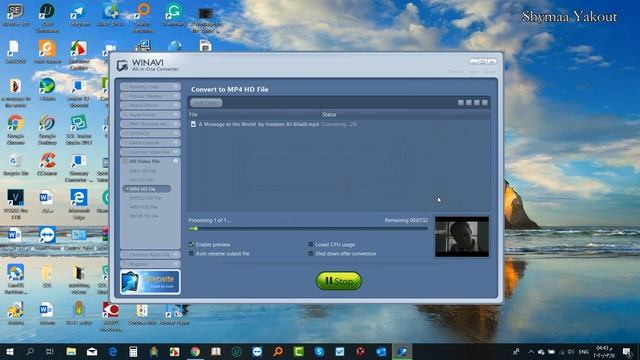Select MPEG2 HD File format
Viewport: 640px width, 360px height.
coord(145,198)
